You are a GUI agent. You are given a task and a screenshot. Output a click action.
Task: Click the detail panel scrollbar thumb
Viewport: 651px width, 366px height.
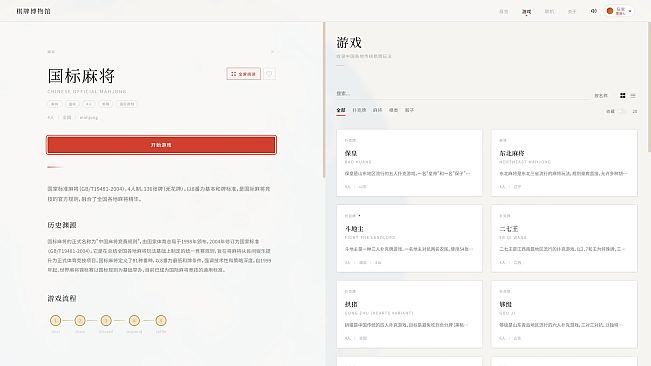[324, 100]
